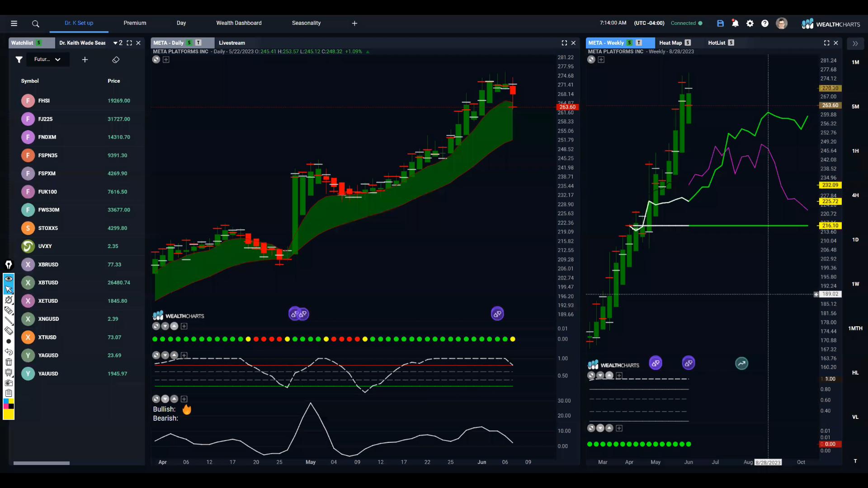This screenshot has width=868, height=488.
Task: Toggle the S badge on Heat Map tab
Action: (688, 43)
